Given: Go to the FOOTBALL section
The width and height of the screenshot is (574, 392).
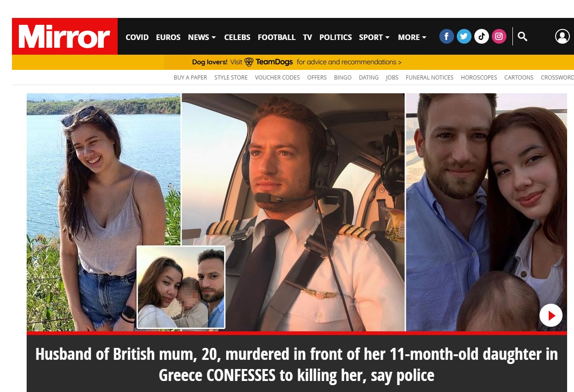Looking at the screenshot, I should point(277,37).
